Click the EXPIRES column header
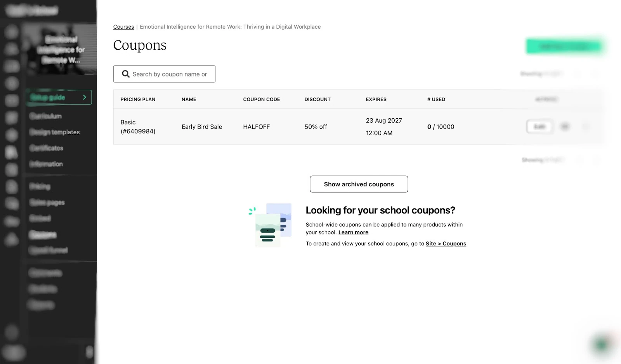The image size is (621, 364). [x=376, y=99]
